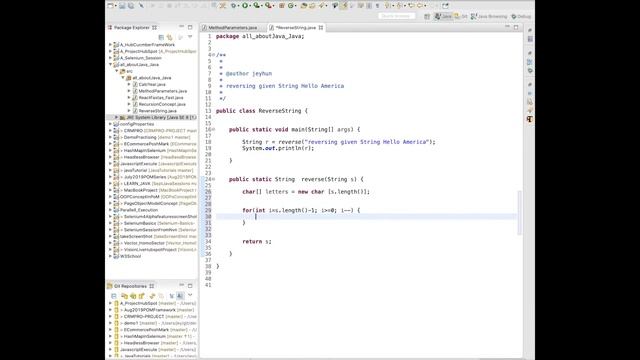Click the Debug bug icon in the toolbar

pyautogui.click(x=234, y=6)
